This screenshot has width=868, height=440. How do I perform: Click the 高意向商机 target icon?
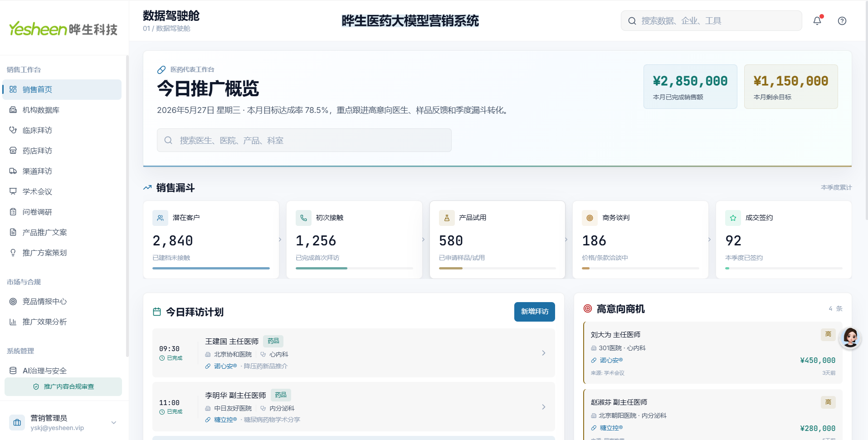pyautogui.click(x=588, y=308)
